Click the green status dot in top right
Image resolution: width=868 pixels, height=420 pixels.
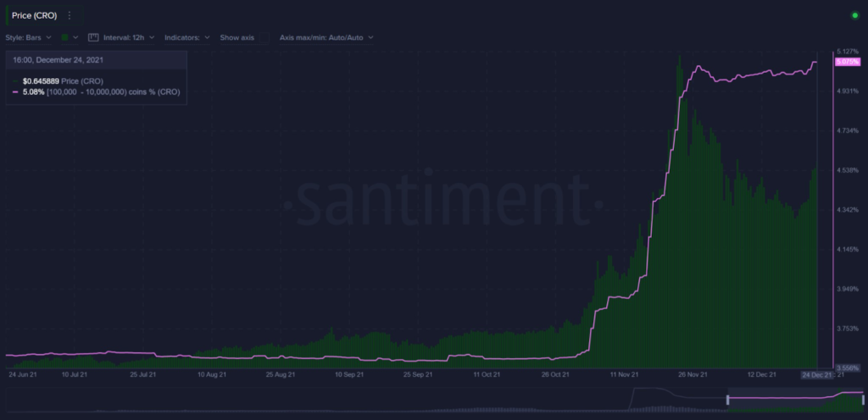854,15
